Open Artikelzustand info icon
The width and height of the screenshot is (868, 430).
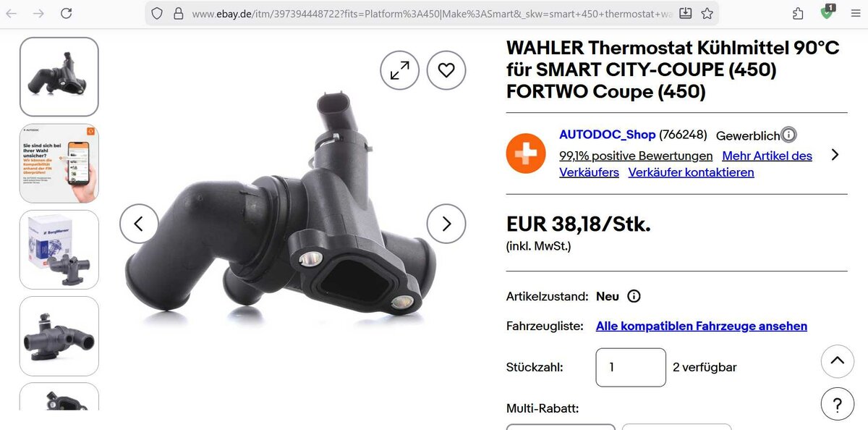(634, 296)
